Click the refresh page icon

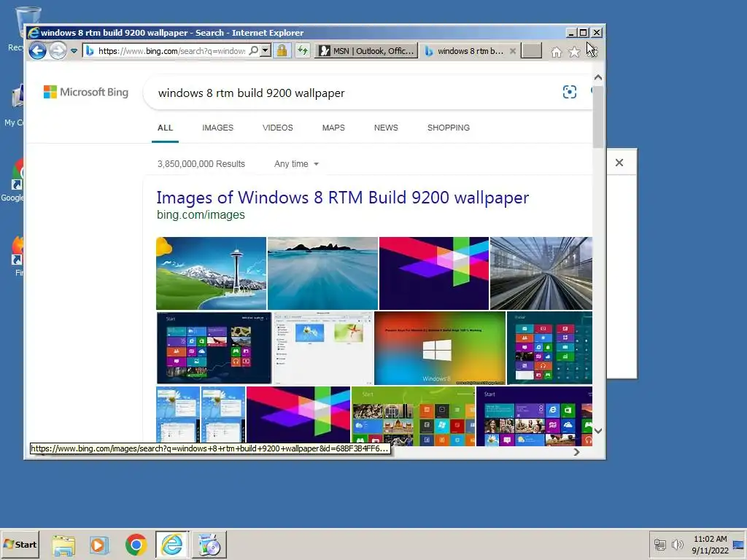coord(303,50)
